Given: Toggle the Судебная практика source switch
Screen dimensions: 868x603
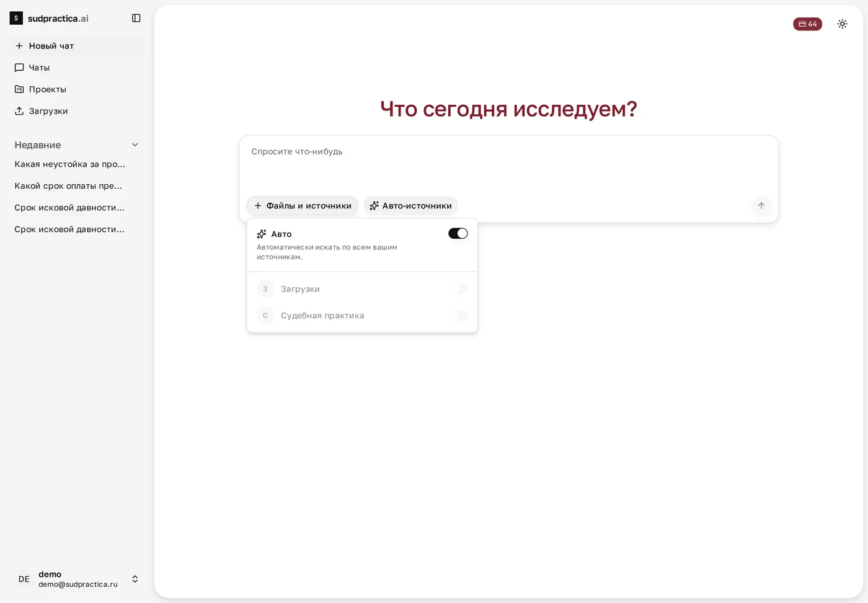Looking at the screenshot, I should [x=458, y=316].
